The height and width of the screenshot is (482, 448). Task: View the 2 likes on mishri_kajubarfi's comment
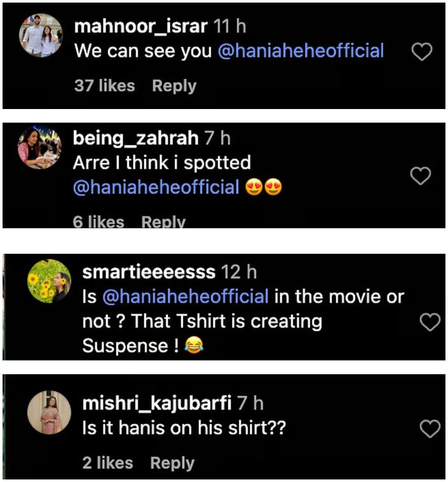coord(106,463)
